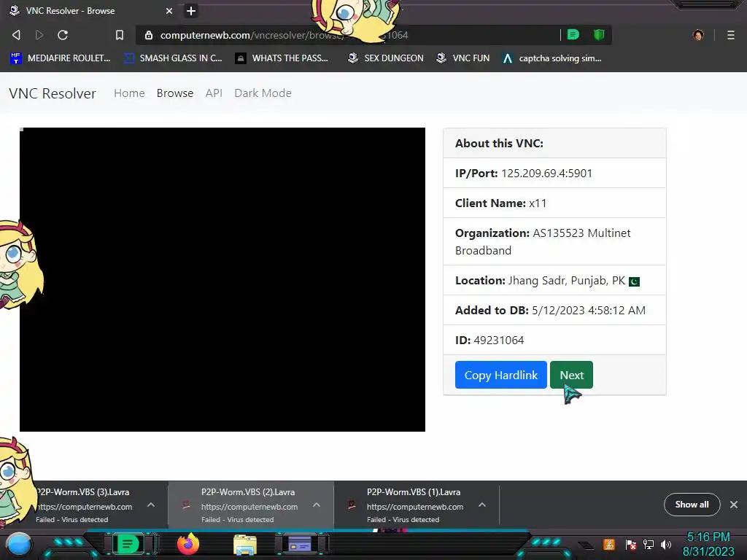Viewport: 747px width, 560px height.
Task: Click the ID 49231064 text
Action: click(489, 341)
